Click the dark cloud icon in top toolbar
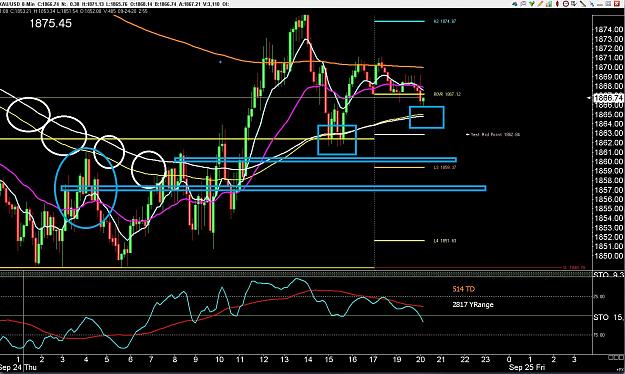 click(515, 4)
